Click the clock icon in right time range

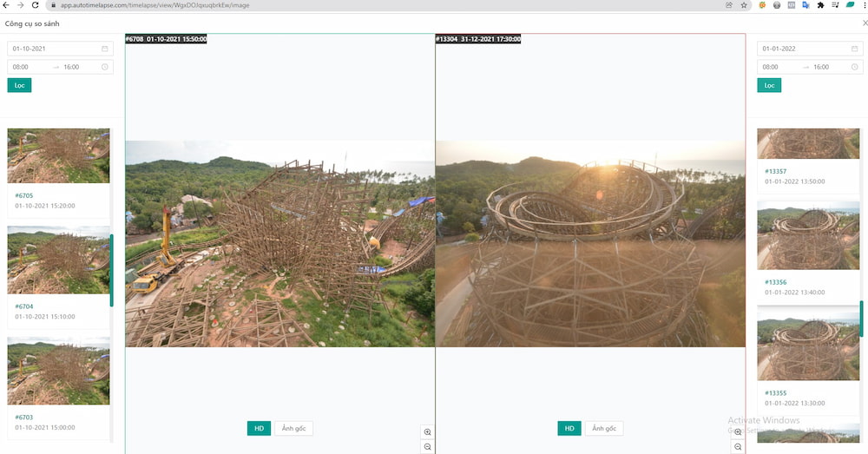click(x=854, y=67)
